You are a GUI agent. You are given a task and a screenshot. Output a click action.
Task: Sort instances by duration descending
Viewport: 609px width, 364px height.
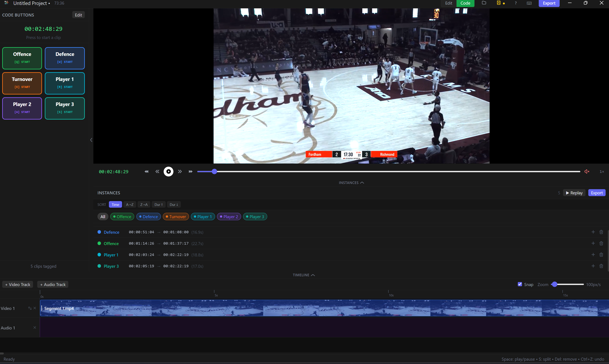tap(174, 204)
